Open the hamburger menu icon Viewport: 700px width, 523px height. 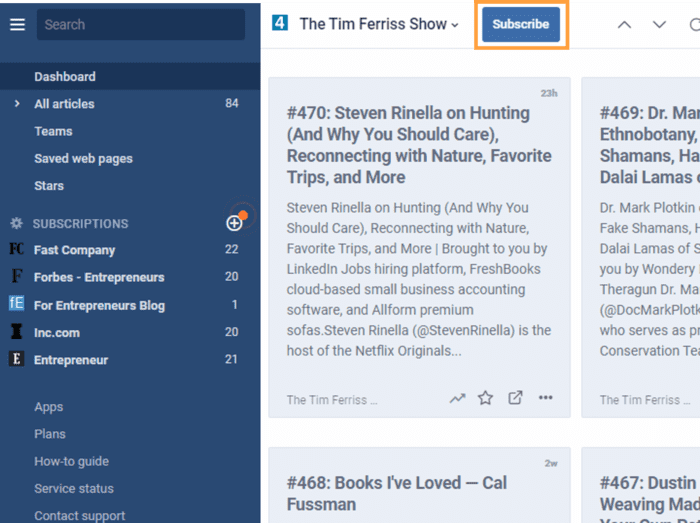[x=17, y=25]
